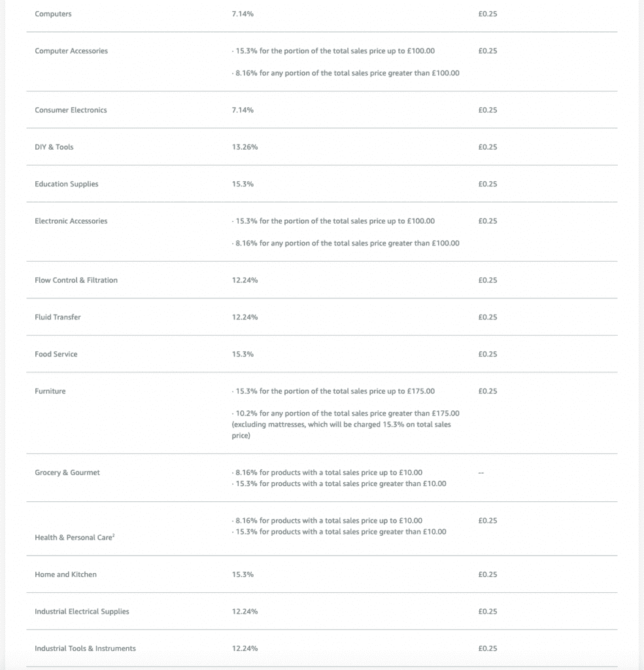Screen dimensions: 644x670
Task: Select the Home and Kitchen category label
Action: [65, 574]
